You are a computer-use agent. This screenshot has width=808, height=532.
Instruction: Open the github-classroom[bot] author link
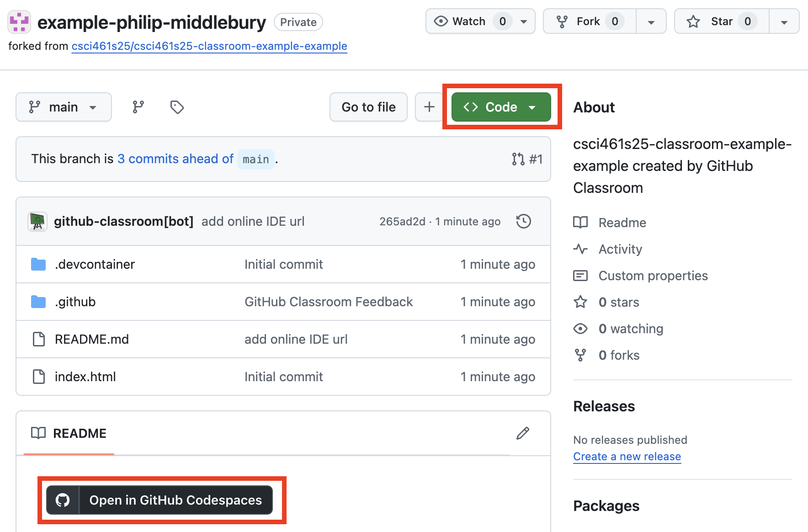pos(123,221)
